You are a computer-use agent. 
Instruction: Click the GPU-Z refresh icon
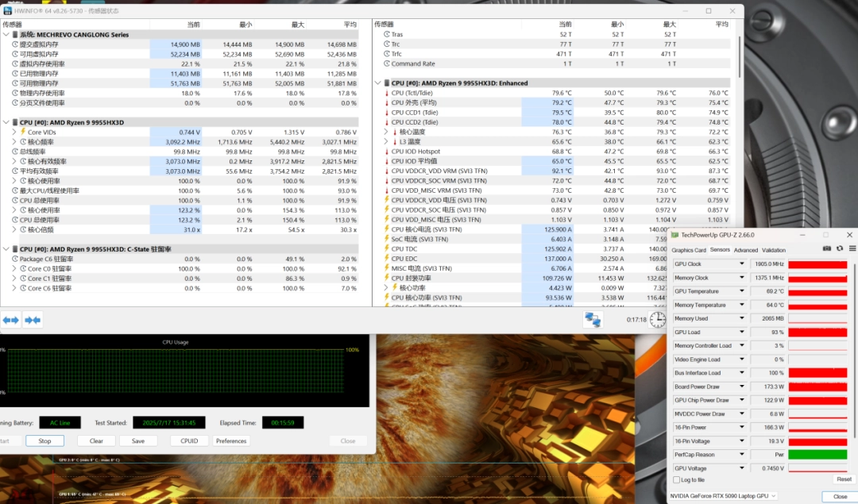click(839, 249)
